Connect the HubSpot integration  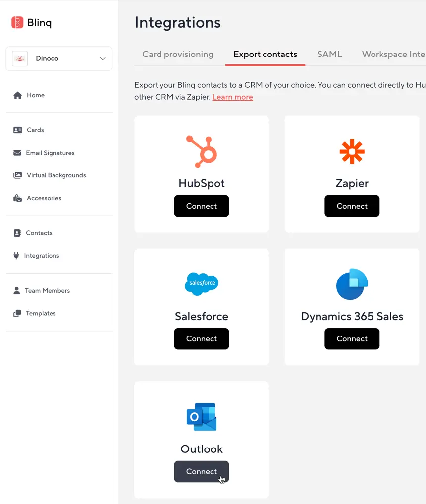(x=202, y=206)
